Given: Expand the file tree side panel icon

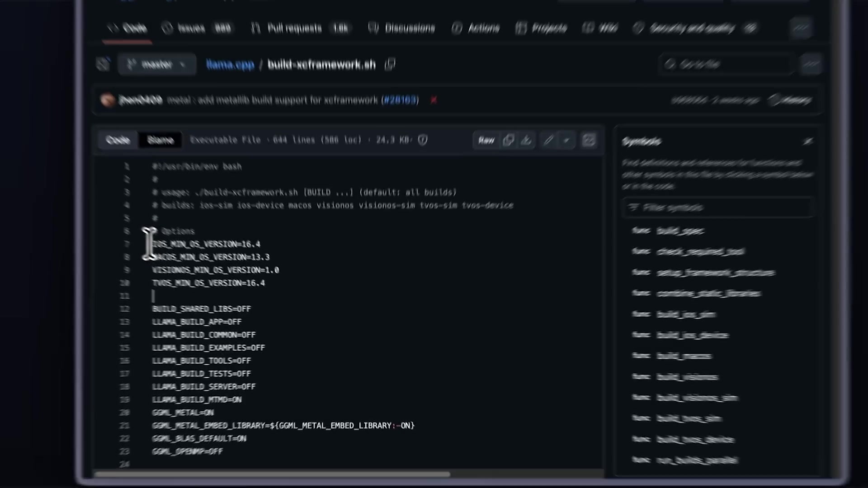Looking at the screenshot, I should [x=103, y=64].
